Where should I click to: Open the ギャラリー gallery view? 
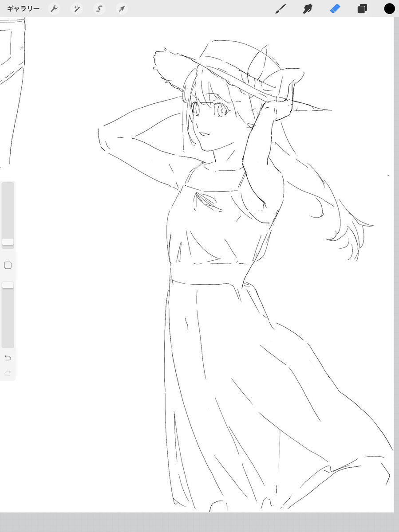[x=23, y=9]
